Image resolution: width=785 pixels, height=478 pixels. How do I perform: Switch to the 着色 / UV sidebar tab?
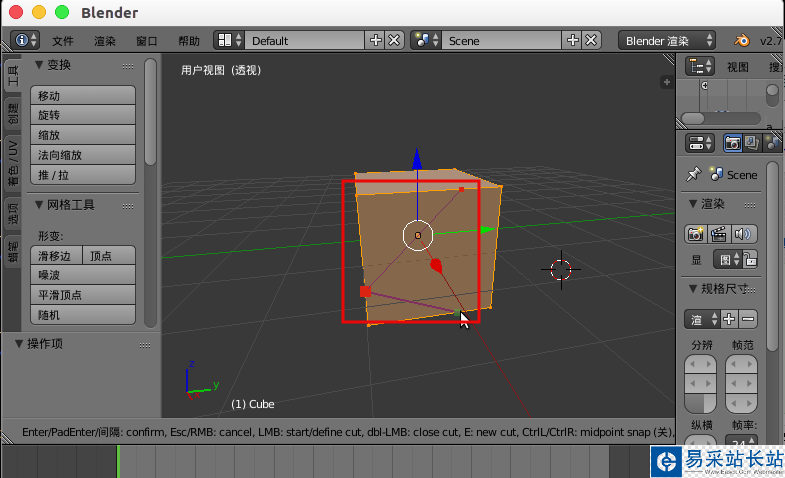(13, 163)
